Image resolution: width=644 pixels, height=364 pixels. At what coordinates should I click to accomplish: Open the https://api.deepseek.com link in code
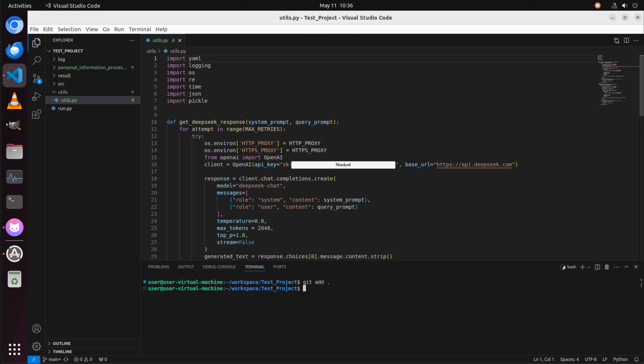coord(474,165)
